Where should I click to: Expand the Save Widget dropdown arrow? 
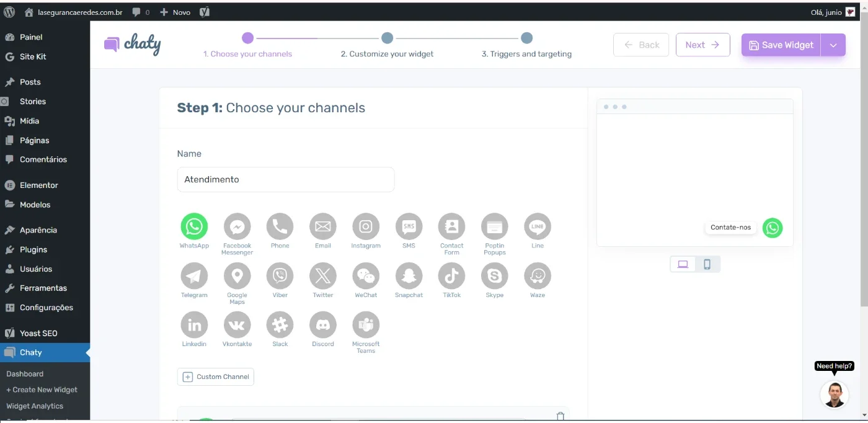point(833,45)
